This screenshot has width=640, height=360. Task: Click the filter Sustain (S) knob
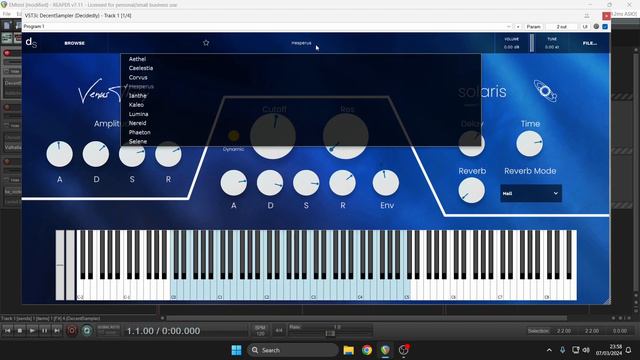tap(306, 183)
